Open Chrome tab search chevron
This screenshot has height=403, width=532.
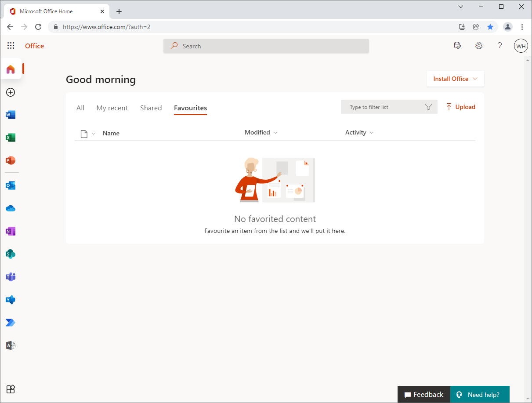click(x=461, y=7)
